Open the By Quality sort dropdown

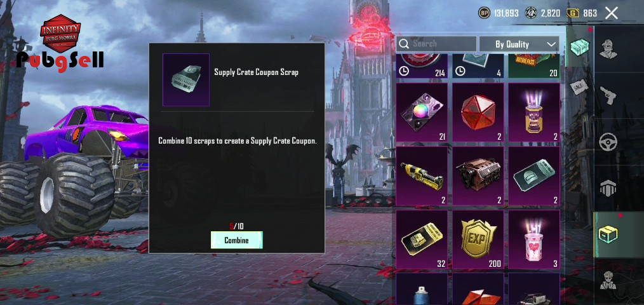pyautogui.click(x=519, y=44)
